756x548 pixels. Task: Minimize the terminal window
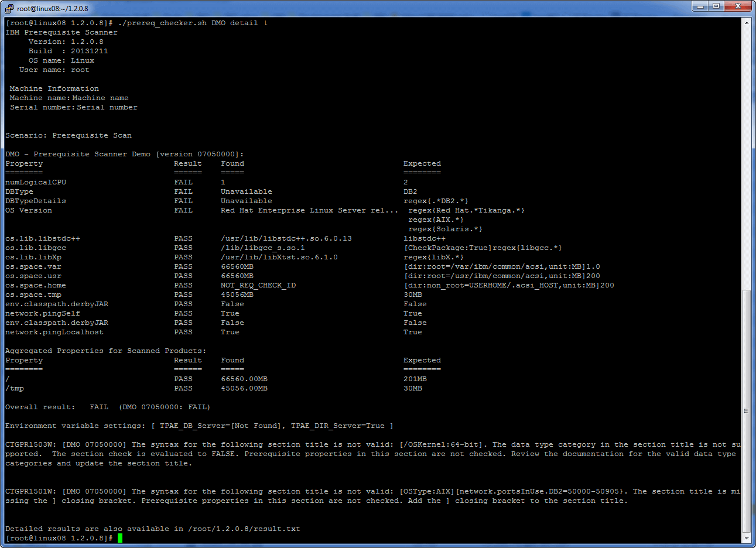[x=702, y=6]
